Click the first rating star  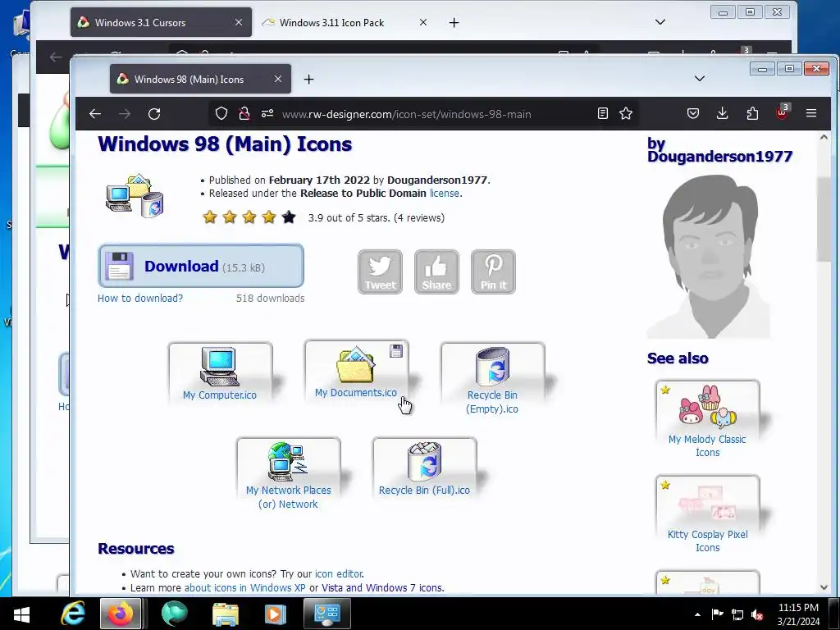point(210,217)
